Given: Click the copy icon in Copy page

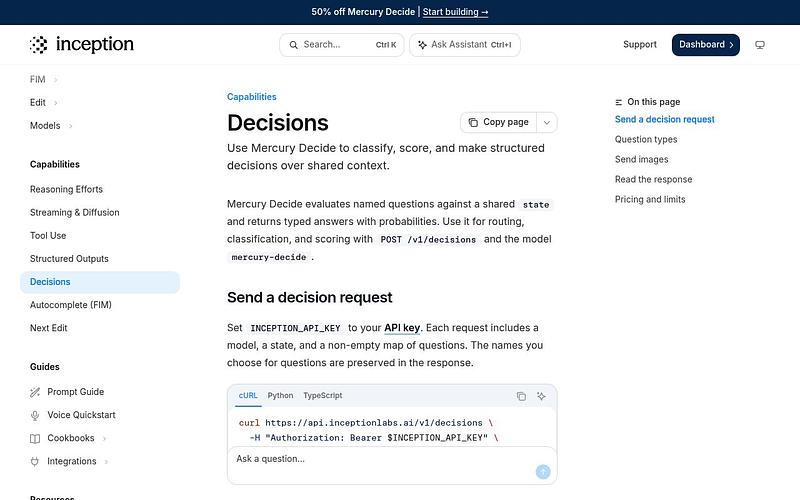Looking at the screenshot, I should coord(473,122).
